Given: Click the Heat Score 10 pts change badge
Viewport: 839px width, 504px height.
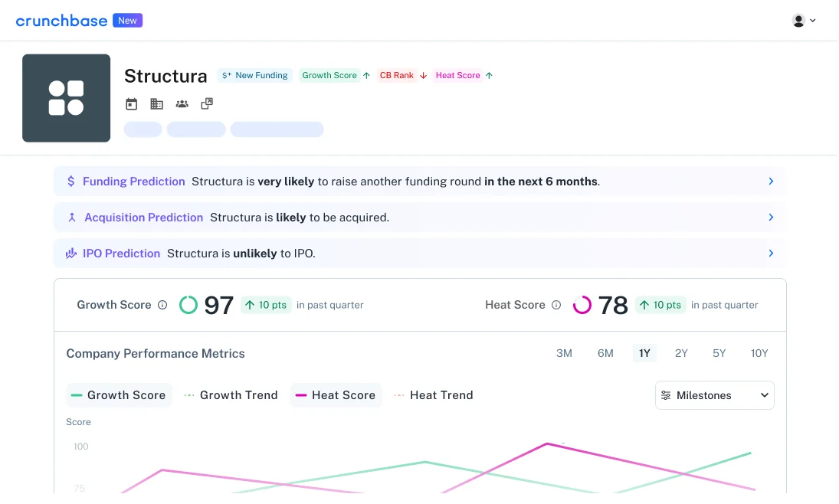Looking at the screenshot, I should pos(660,305).
